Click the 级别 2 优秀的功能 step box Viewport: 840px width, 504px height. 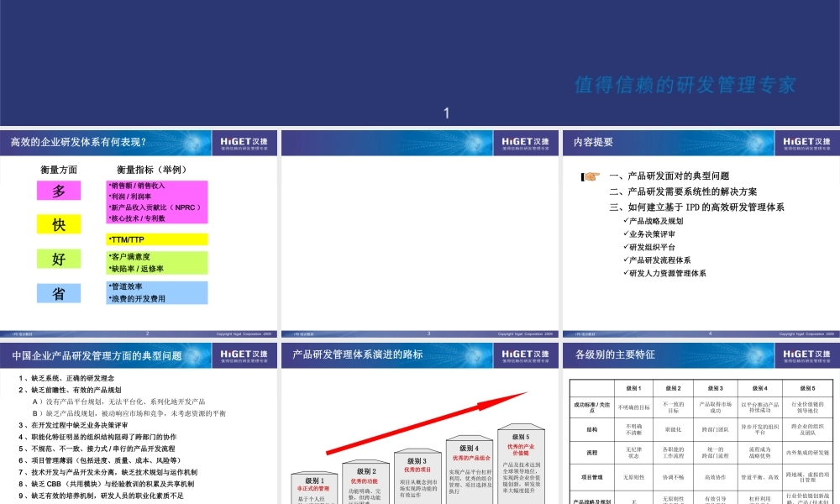click(x=366, y=481)
